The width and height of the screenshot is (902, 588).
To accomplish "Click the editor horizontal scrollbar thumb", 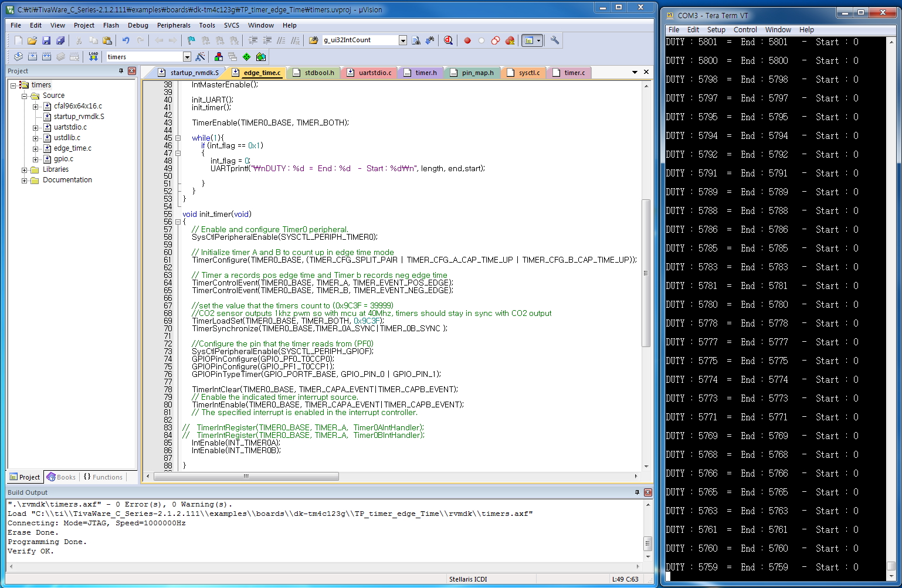I will (246, 476).
